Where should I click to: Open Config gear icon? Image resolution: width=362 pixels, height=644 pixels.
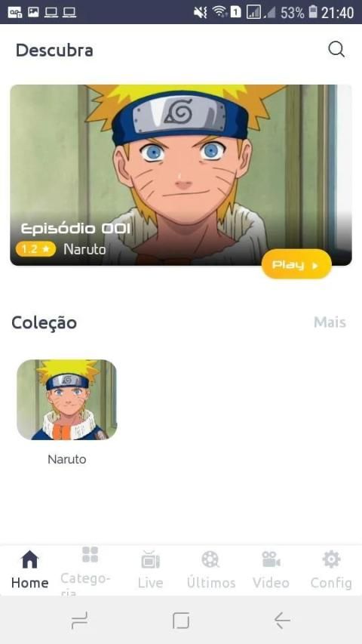click(x=331, y=559)
